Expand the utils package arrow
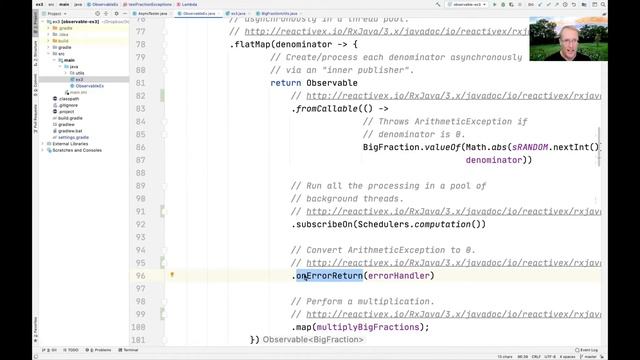The height and width of the screenshot is (360, 640). coord(66,73)
